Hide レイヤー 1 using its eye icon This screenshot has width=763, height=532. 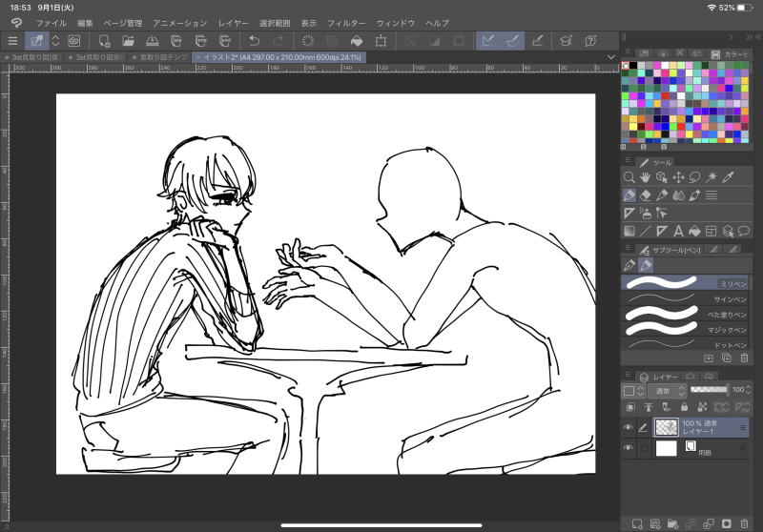(629, 427)
